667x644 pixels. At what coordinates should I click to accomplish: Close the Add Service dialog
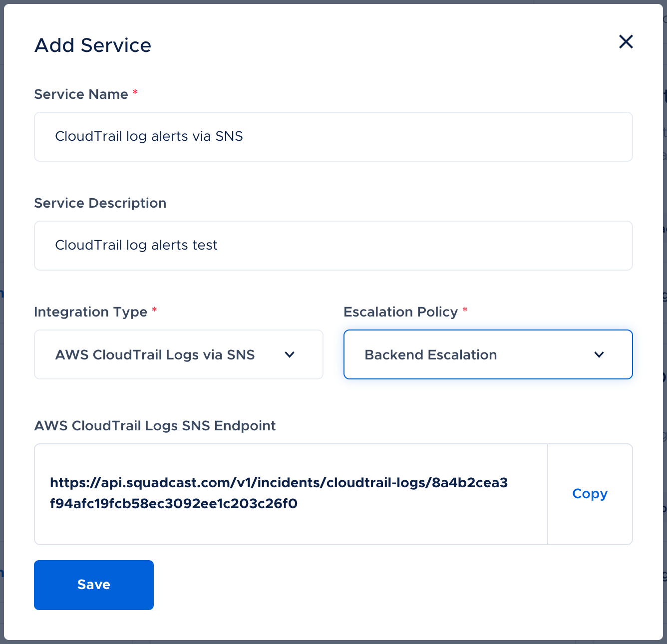(626, 41)
